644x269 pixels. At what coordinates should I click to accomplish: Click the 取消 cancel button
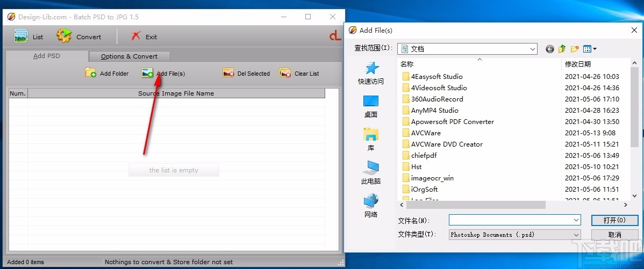click(614, 235)
